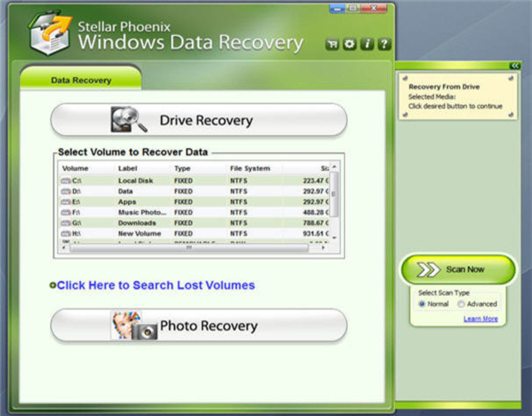
Task: Click the volume list scroll down arrow
Action: 335,238
